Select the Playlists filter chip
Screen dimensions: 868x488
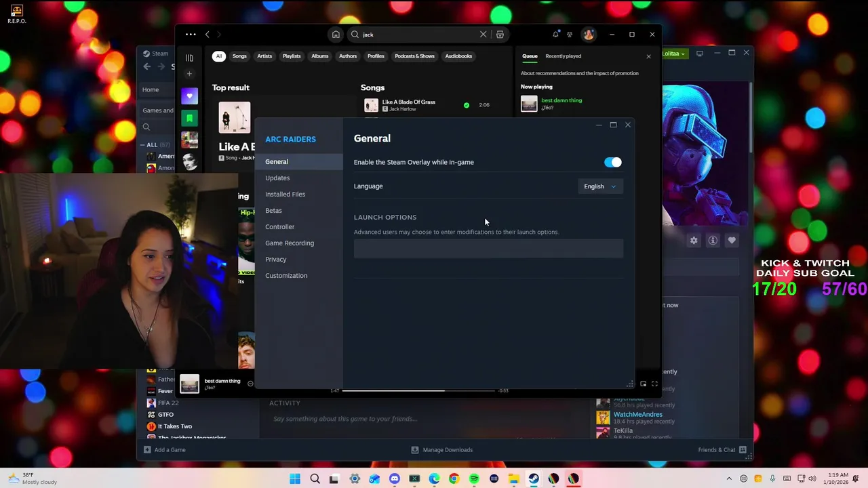tap(292, 56)
